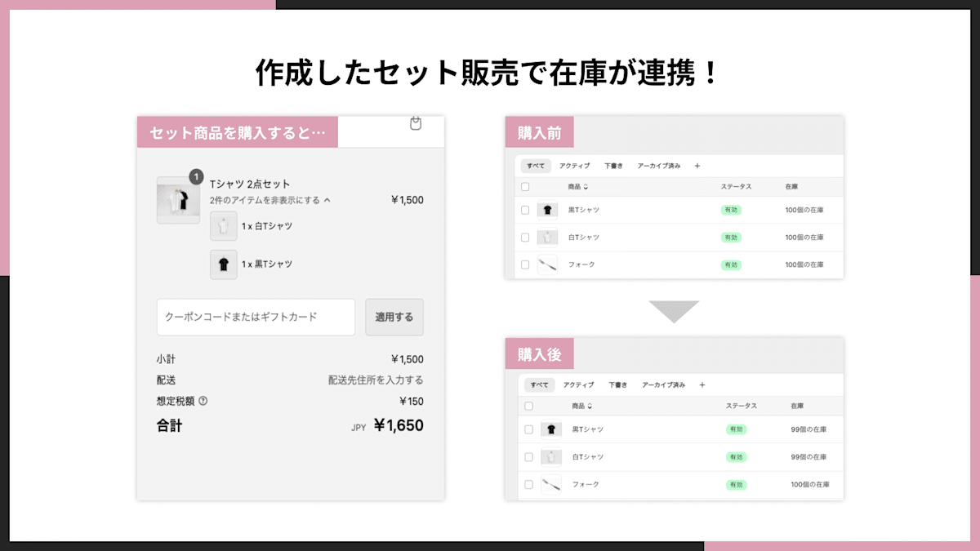Select アーカイブ済み tab in 購入後 panel

pos(662,384)
